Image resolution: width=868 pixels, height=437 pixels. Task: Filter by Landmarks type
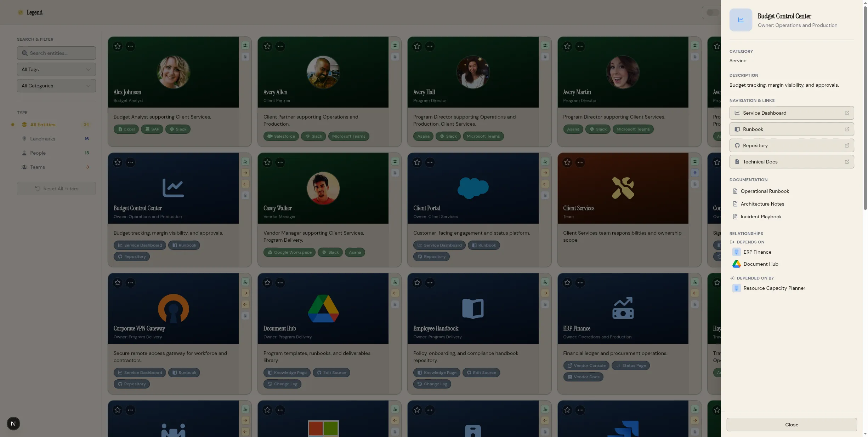pyautogui.click(x=56, y=139)
